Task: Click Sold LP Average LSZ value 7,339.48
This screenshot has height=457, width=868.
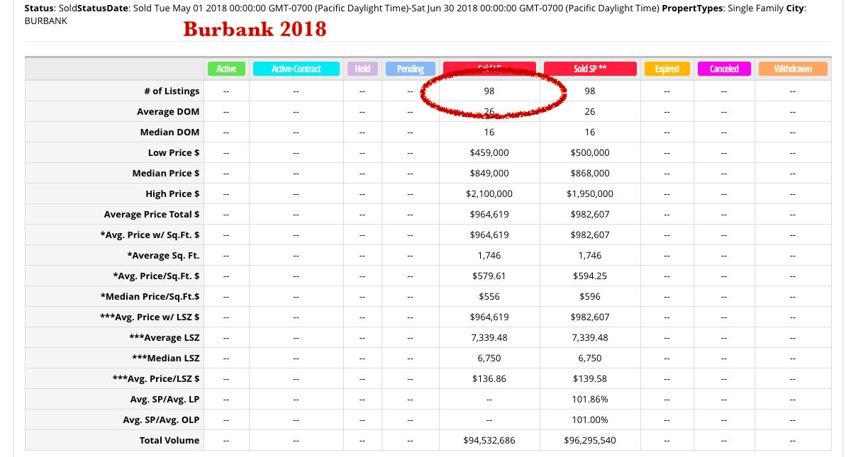Action: pos(489,337)
